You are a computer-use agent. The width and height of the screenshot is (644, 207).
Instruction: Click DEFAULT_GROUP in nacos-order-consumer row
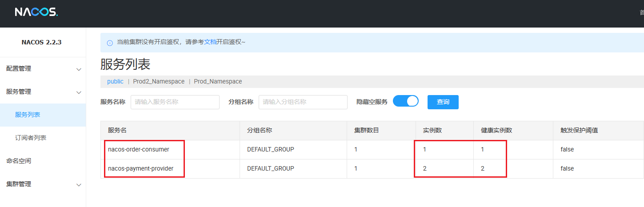click(271, 150)
